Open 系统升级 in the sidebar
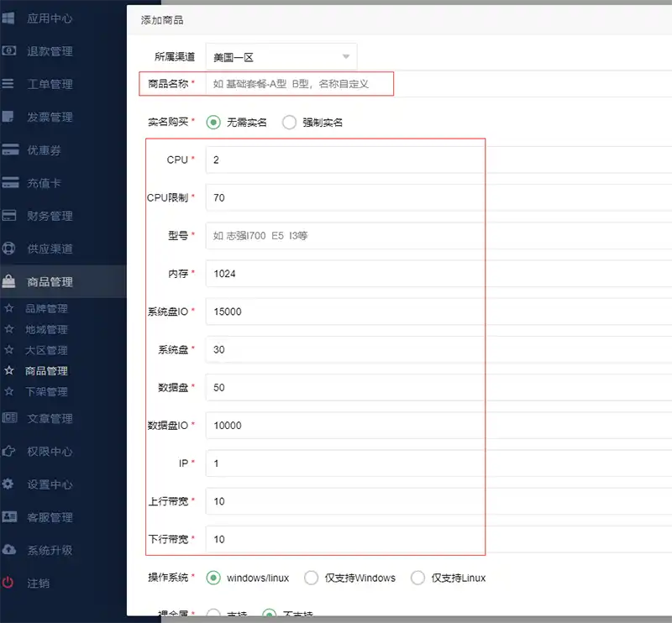672x623 pixels. point(50,550)
